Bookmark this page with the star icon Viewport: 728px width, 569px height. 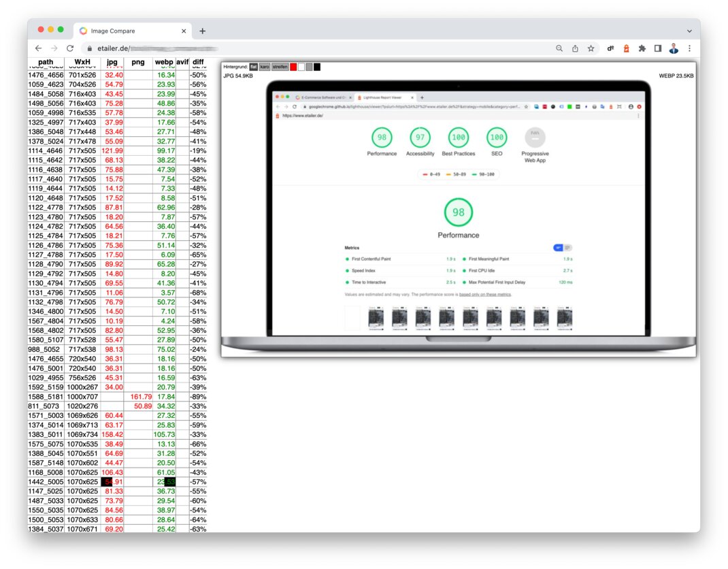click(591, 48)
